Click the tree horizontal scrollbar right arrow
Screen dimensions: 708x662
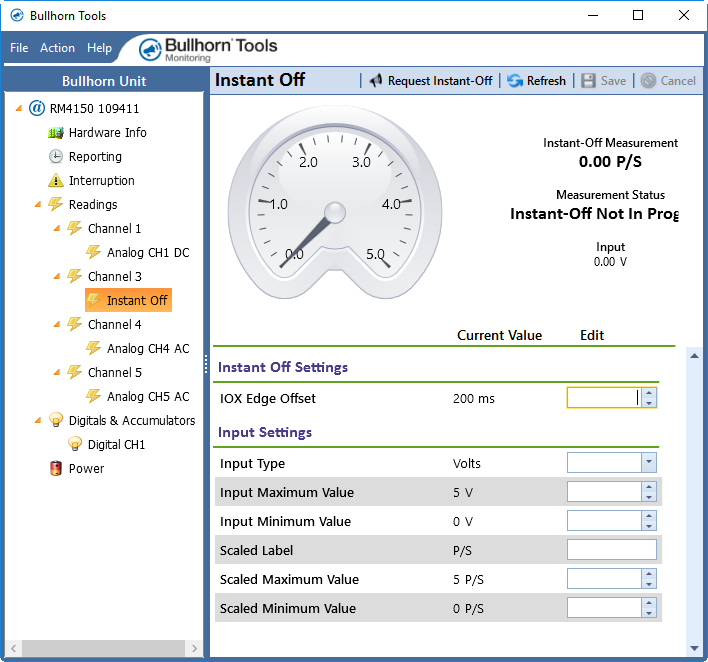tap(195, 648)
